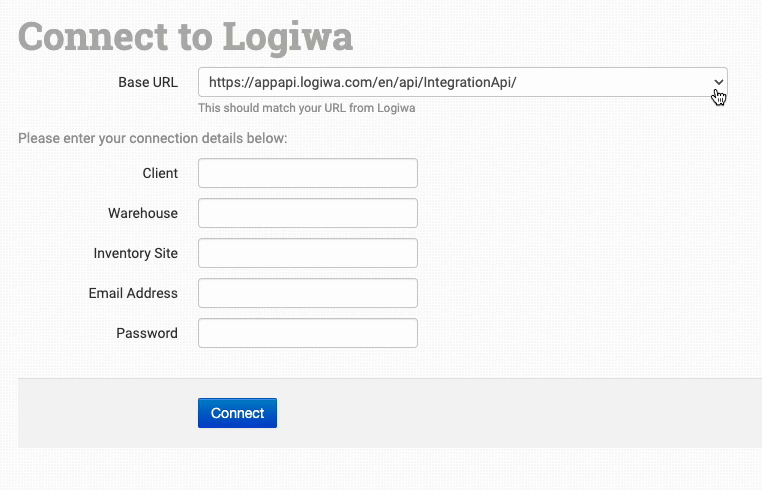Screen dimensions: 762x490
Task: Click the chevron arrow on the Base URL select
Action: [718, 82]
